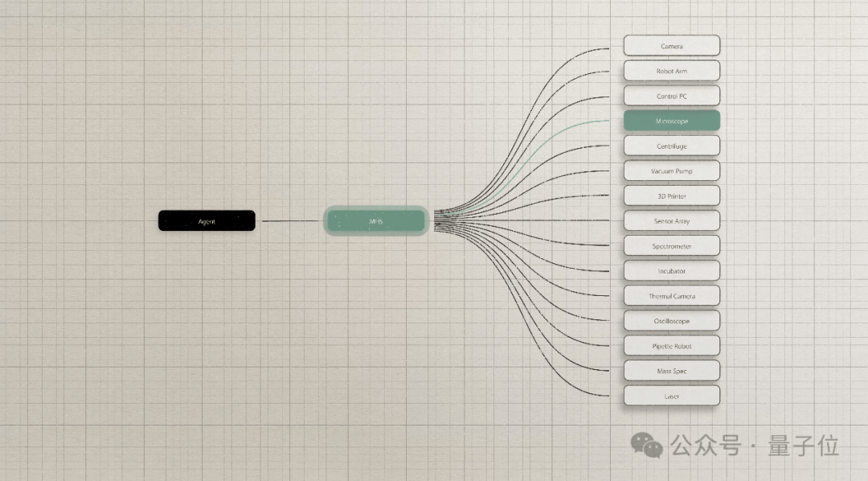Select the Vacuum Pump node
The image size is (868, 481).
pyautogui.click(x=671, y=171)
